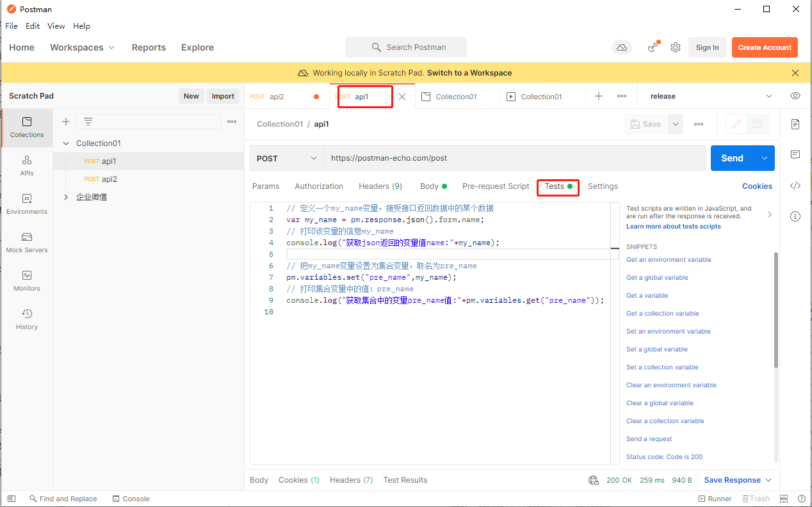812x507 pixels.
Task: Open the Send button dropdown arrow
Action: 764,158
